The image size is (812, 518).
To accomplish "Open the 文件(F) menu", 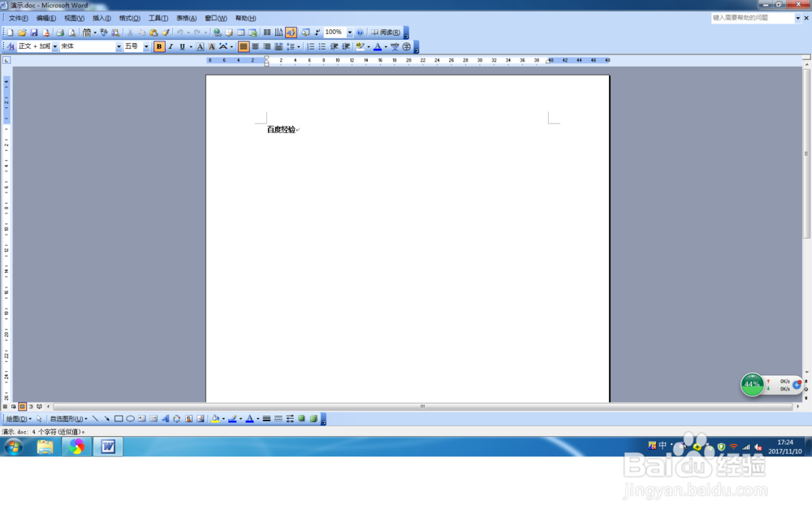I will 19,18.
